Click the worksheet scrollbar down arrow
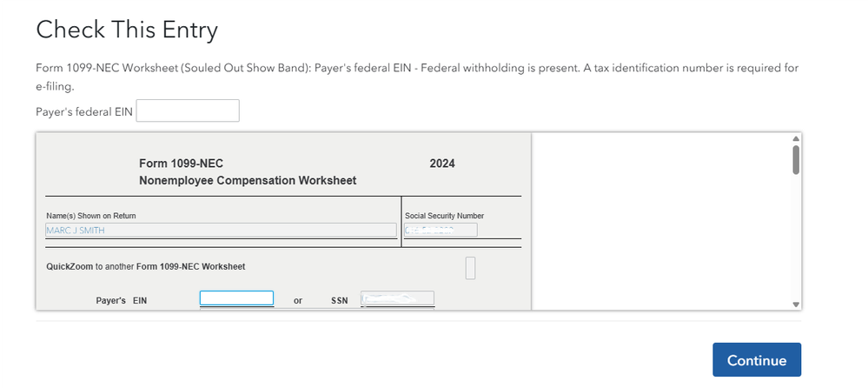Viewport: 868px width, 388px height. click(796, 304)
